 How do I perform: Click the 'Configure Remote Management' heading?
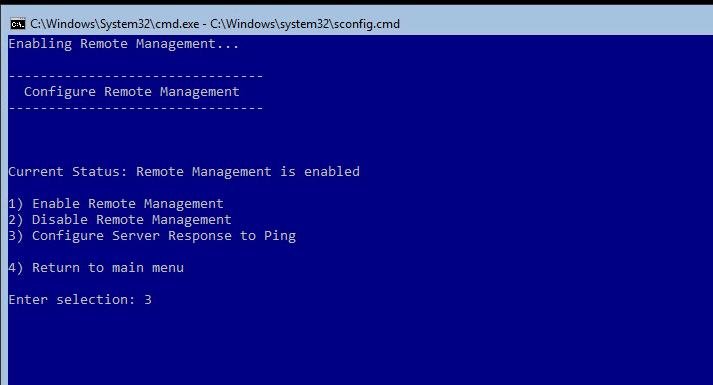click(x=131, y=92)
